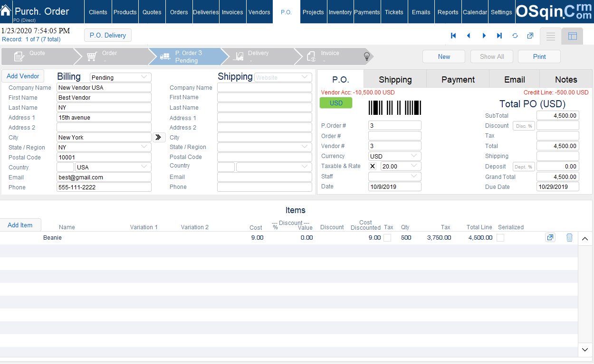The width and height of the screenshot is (594, 364).
Task: Open the tax rate 20.00 dropdown
Action: [401, 166]
